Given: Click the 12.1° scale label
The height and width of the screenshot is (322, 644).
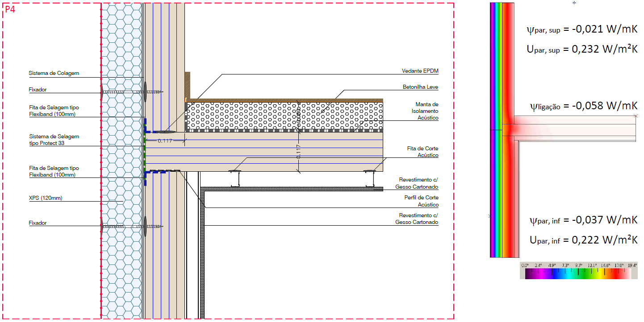Looking at the screenshot, I should (592, 265).
